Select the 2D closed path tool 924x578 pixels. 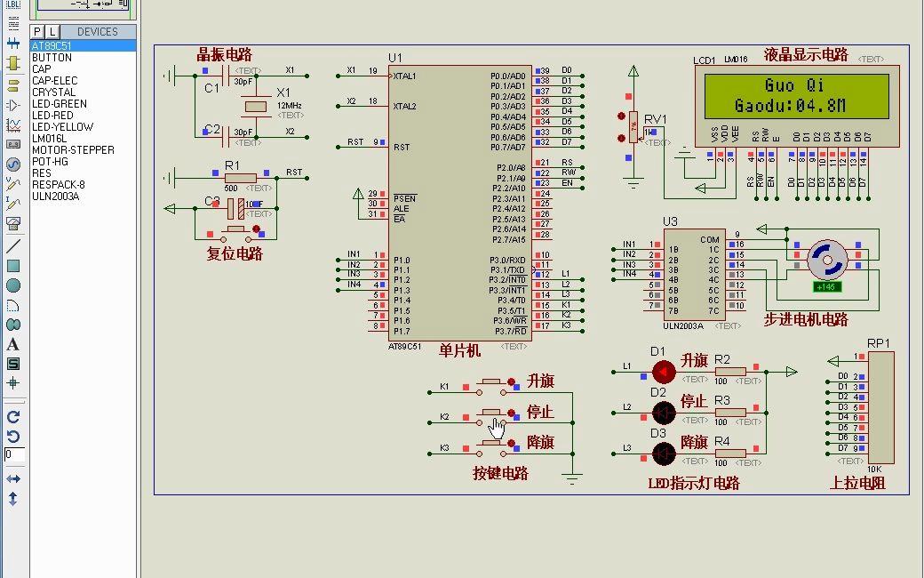click(x=13, y=325)
